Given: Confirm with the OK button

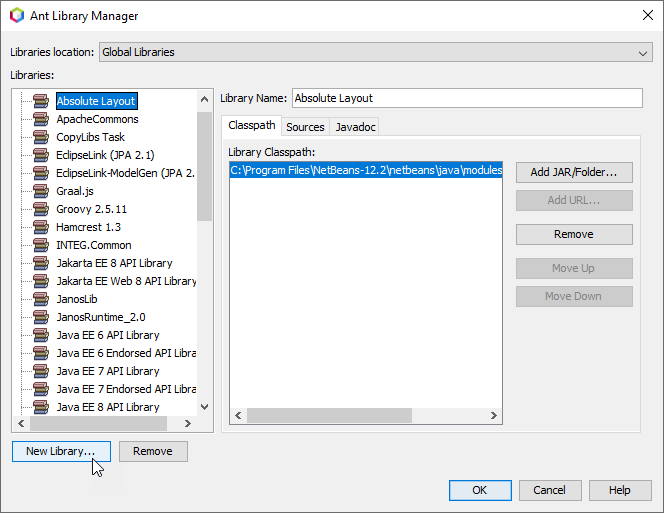Looking at the screenshot, I should coord(480,490).
